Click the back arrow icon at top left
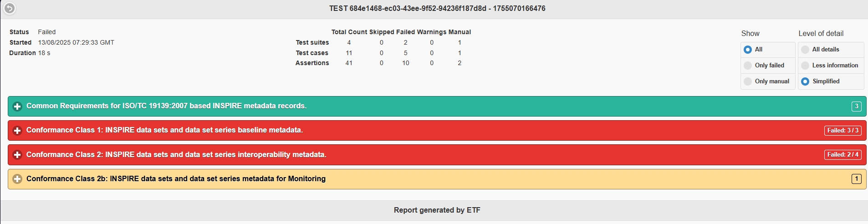The width and height of the screenshot is (868, 224). point(10,8)
